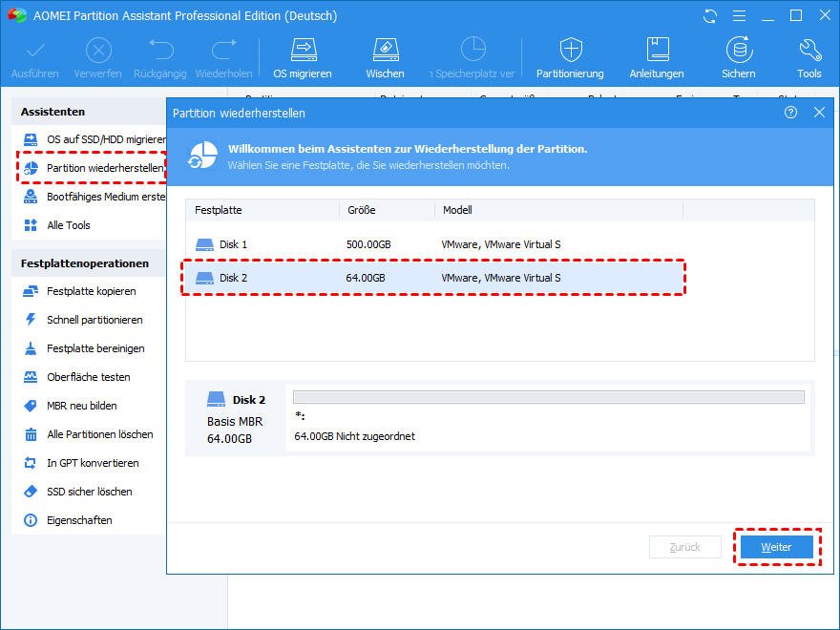Close the Partition wiederherstellen dialog
Viewport: 840px width, 630px height.
coord(820,112)
